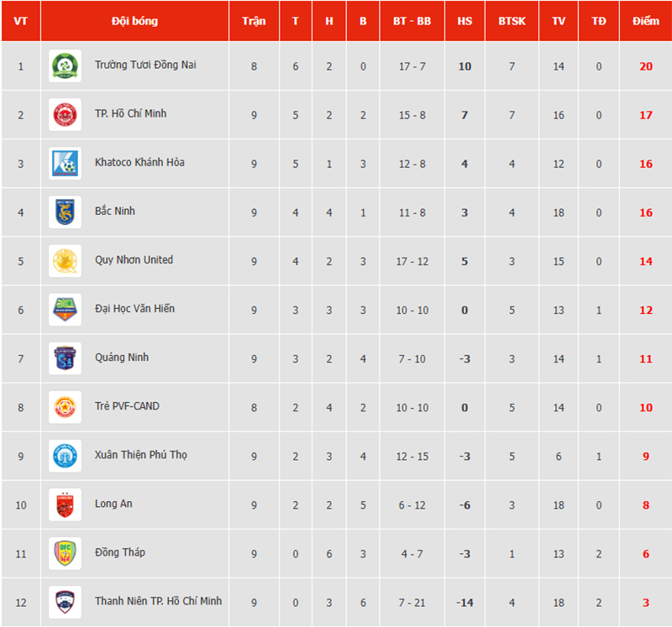
Task: Click Trường Tươi Đồng Nai's 20 points value
Action: coord(645,65)
